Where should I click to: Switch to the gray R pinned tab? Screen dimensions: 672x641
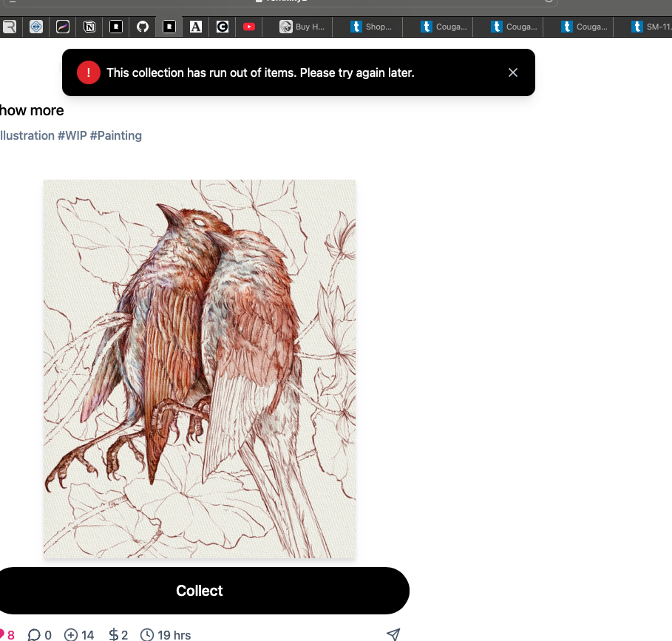pos(10,27)
